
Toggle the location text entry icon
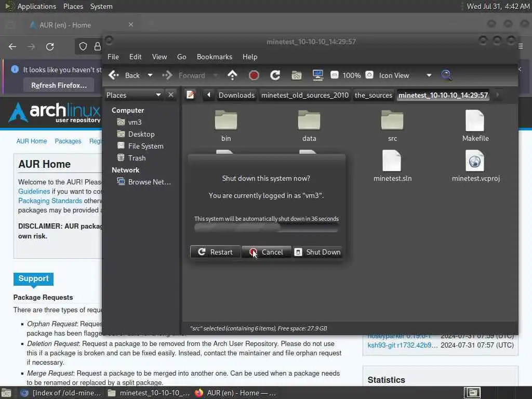point(190,95)
